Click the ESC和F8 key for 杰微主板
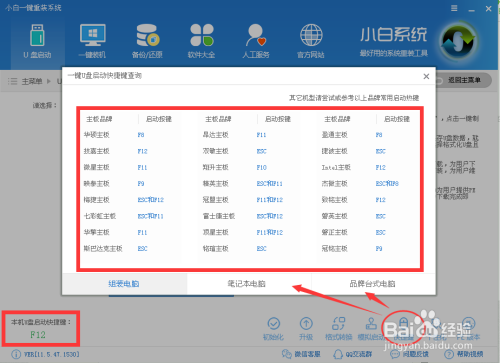The height and width of the screenshot is (363, 500). tap(387, 184)
